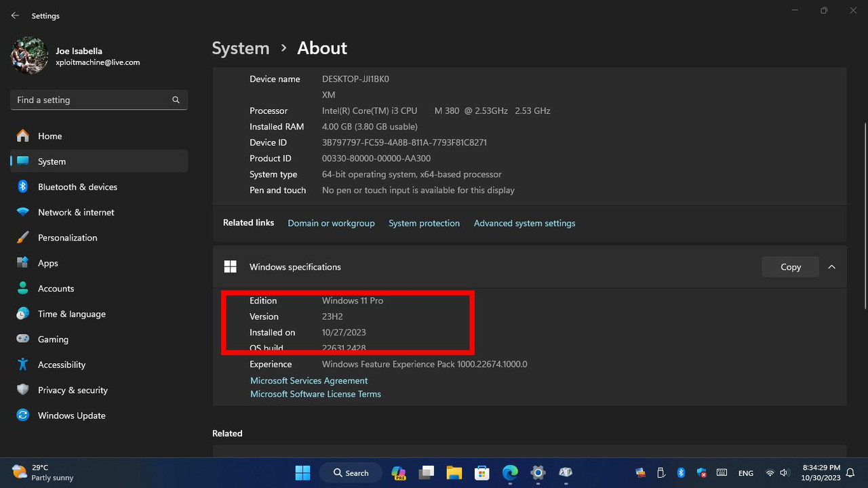Image resolution: width=868 pixels, height=488 pixels.
Task: Open the Microsoft Services Agreement link
Action: coord(309,381)
